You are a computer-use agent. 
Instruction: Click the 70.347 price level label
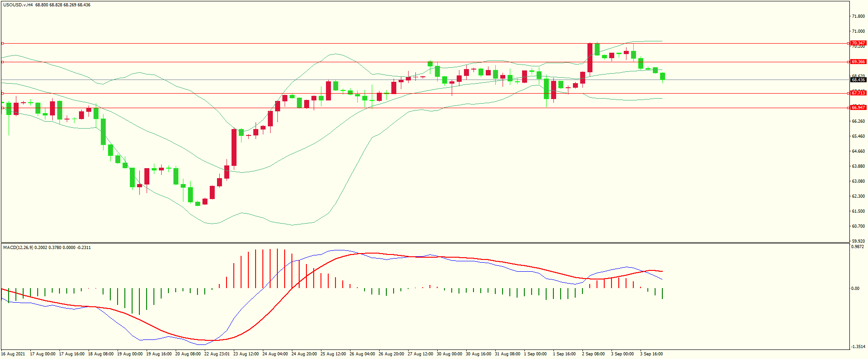[x=858, y=43]
